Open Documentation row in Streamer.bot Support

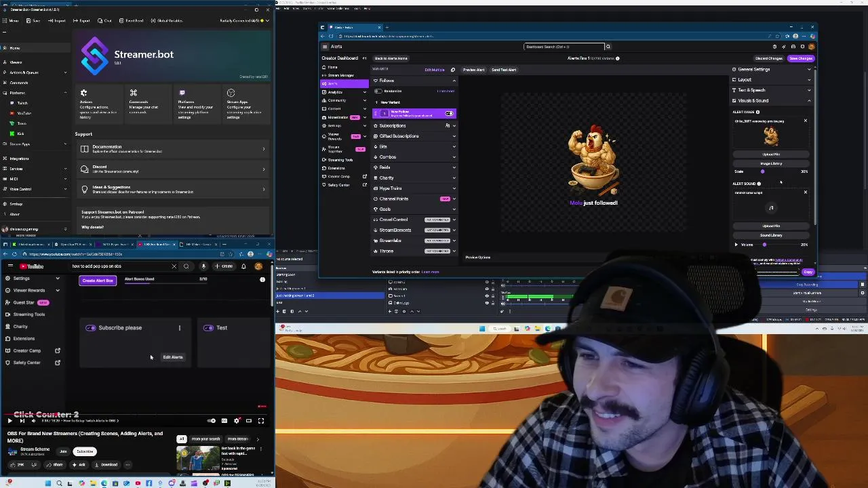(x=174, y=149)
